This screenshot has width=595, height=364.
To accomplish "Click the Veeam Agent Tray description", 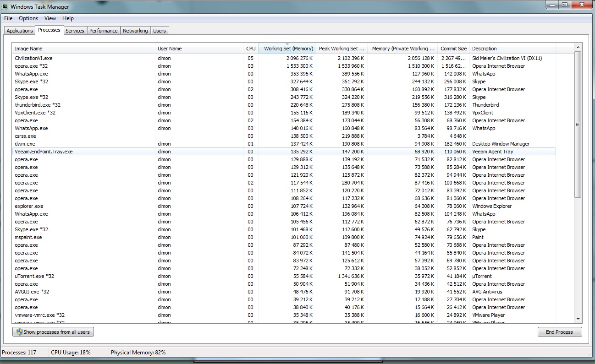I will coord(492,152).
